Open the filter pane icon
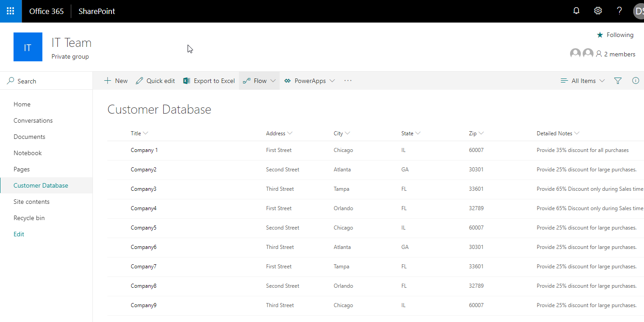The image size is (644, 322). tap(617, 80)
